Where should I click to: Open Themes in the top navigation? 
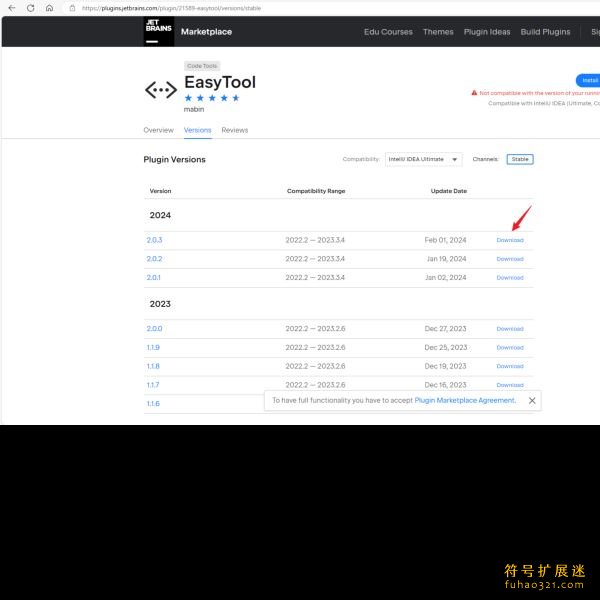pyautogui.click(x=438, y=32)
